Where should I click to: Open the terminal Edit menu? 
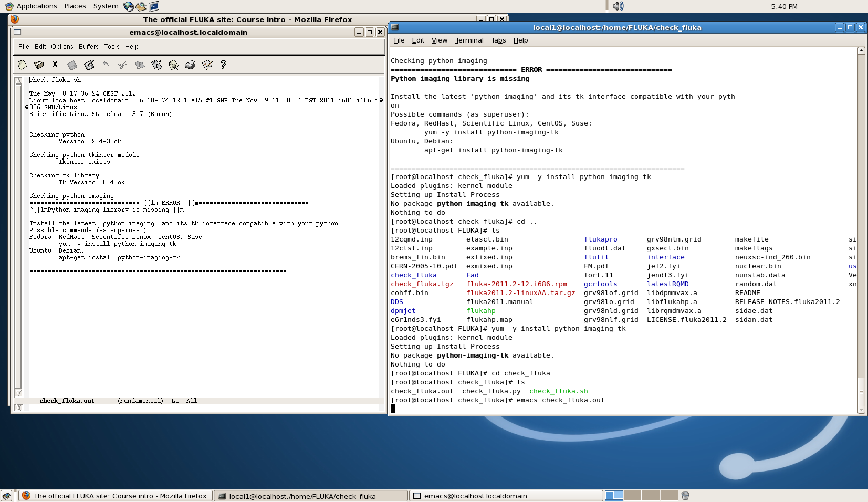(x=418, y=40)
